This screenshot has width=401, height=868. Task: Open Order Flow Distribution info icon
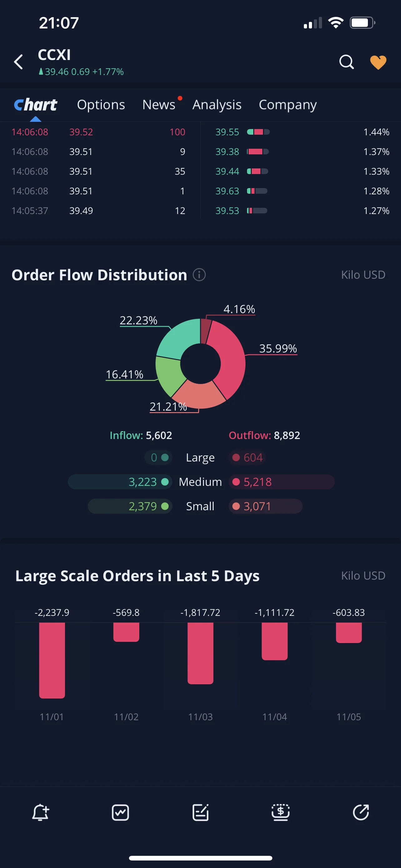tap(199, 275)
